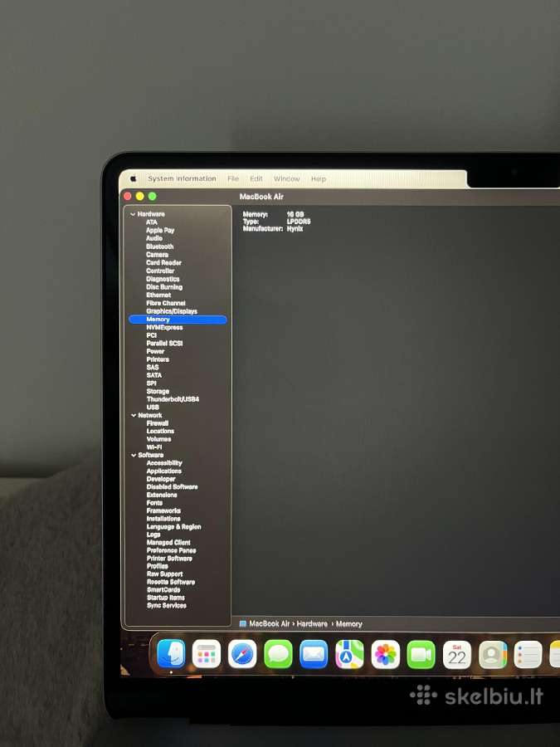Screen dimensions: 560x747
Task: Click the green full-screen window button
Action: [x=153, y=196]
